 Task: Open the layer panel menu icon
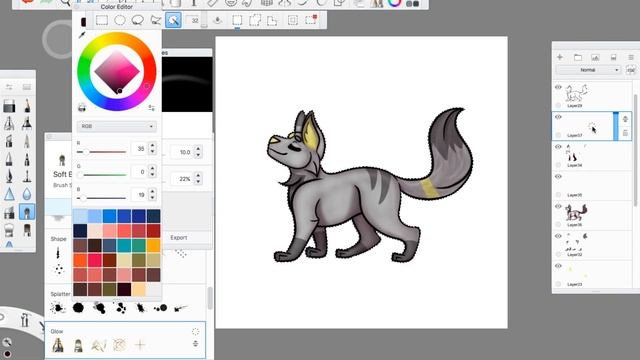tap(631, 57)
